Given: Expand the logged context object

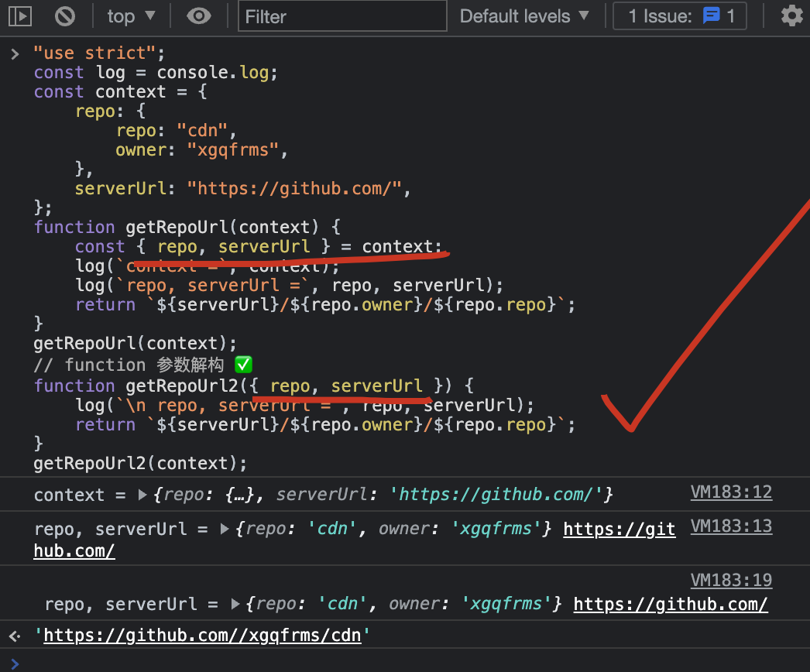Looking at the screenshot, I should pyautogui.click(x=142, y=495).
